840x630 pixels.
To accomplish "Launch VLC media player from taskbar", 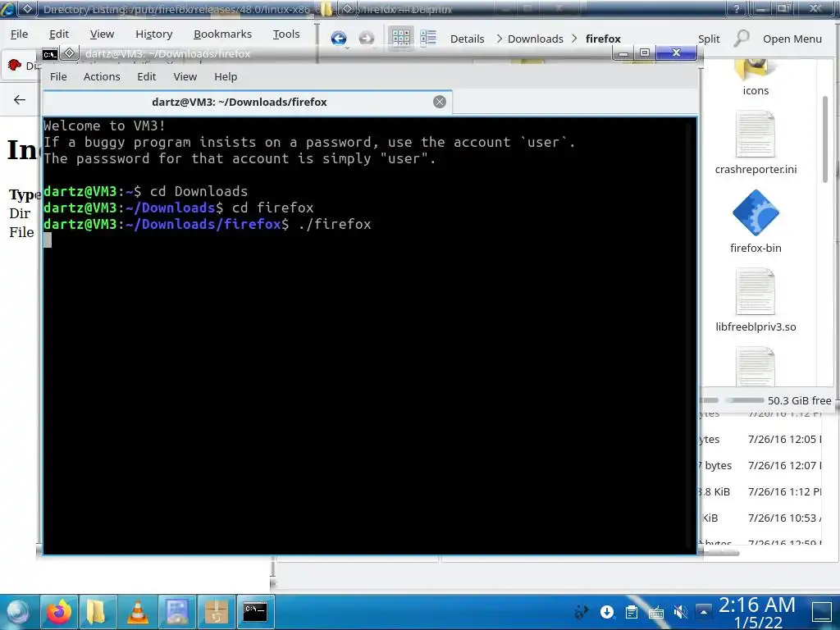I will (138, 611).
